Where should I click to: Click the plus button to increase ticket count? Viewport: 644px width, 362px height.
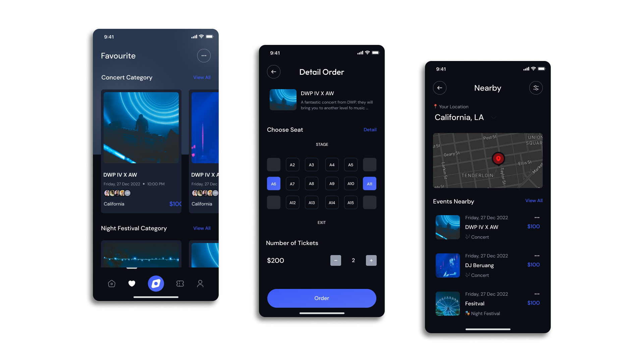coord(371,260)
